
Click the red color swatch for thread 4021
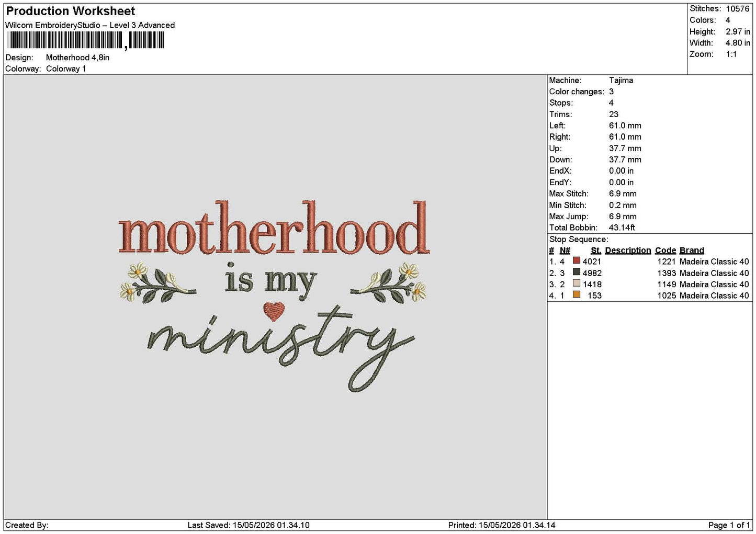click(577, 261)
